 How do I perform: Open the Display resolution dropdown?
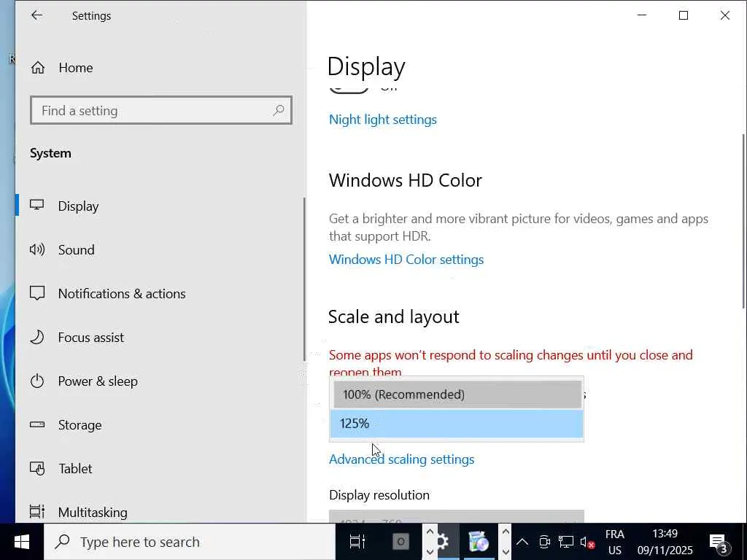tap(457, 517)
